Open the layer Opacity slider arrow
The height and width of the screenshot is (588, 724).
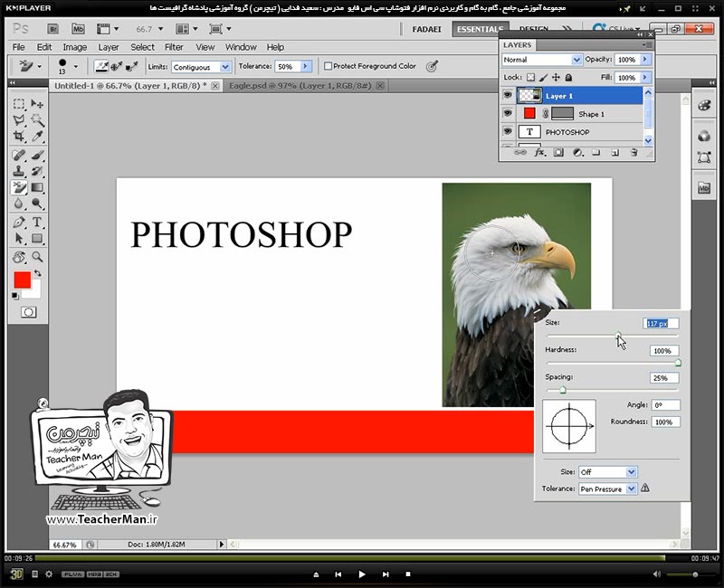point(645,59)
